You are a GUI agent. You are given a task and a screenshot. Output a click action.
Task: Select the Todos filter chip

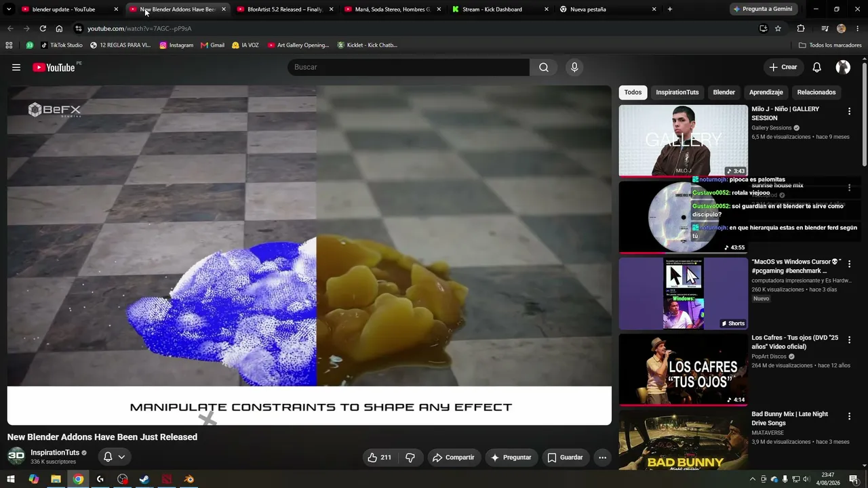[x=633, y=92]
